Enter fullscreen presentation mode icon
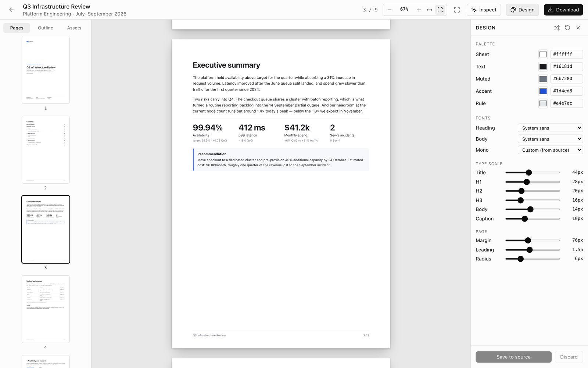Screen dimensions: 588x368 tap(457, 10)
